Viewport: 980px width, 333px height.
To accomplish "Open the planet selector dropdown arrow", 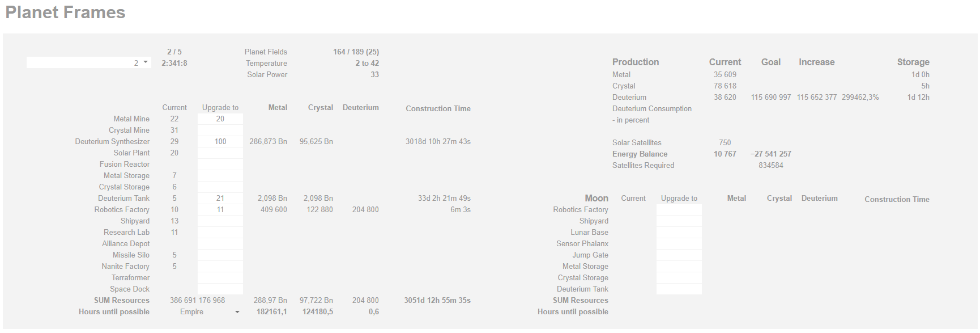I will [x=146, y=62].
